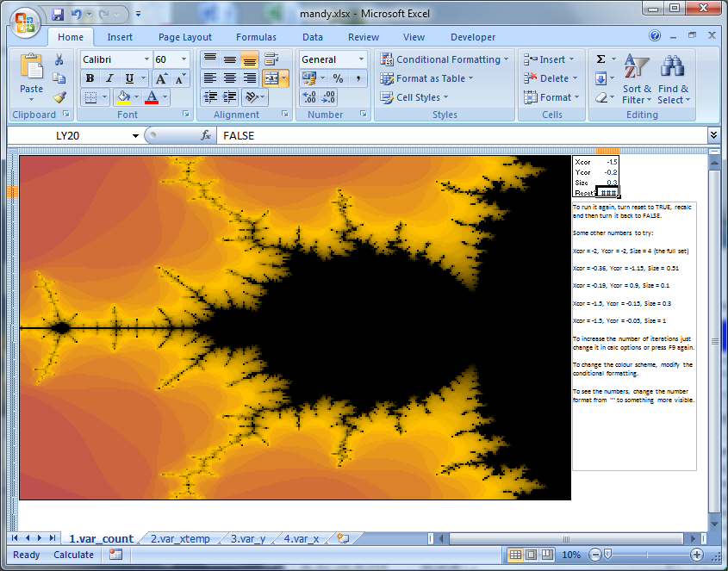The height and width of the screenshot is (571, 728).
Task: Click the formula bar input field
Action: [462, 135]
